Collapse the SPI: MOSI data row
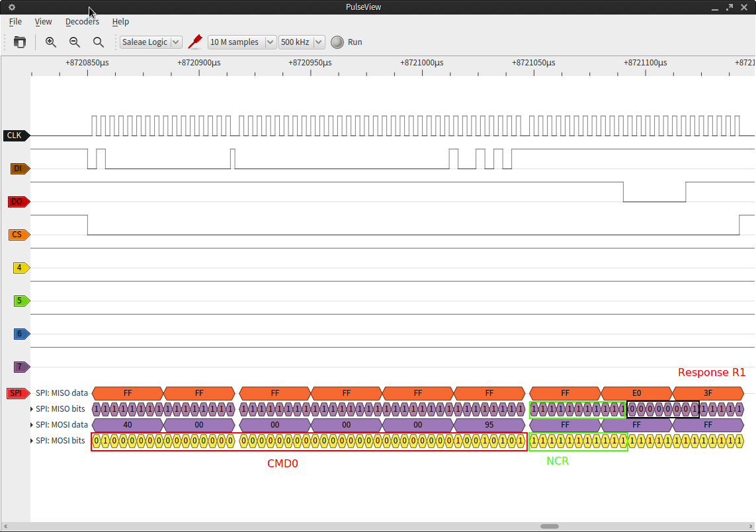The image size is (756, 532). [x=32, y=425]
